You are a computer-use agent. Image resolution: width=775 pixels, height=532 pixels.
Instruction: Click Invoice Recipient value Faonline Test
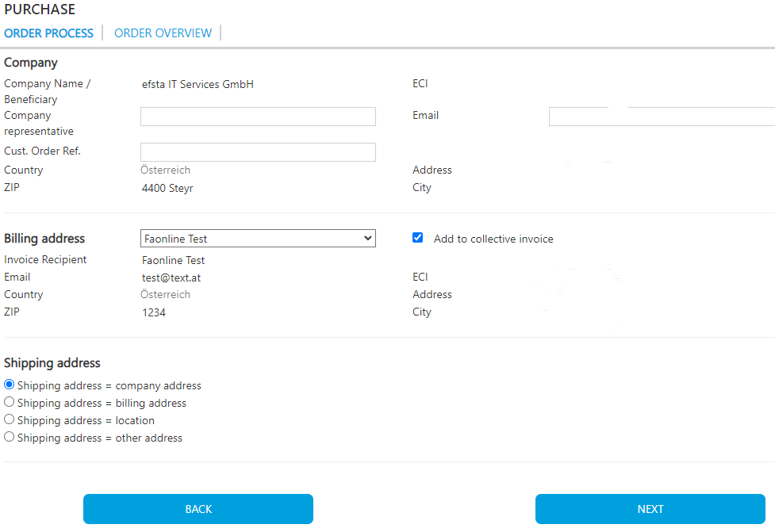pyautogui.click(x=173, y=260)
